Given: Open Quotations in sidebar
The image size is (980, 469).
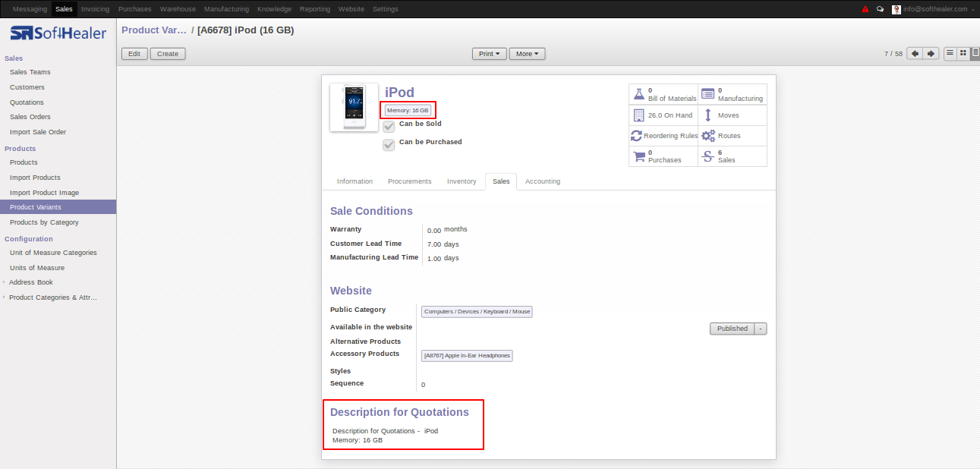Looking at the screenshot, I should [x=27, y=102].
